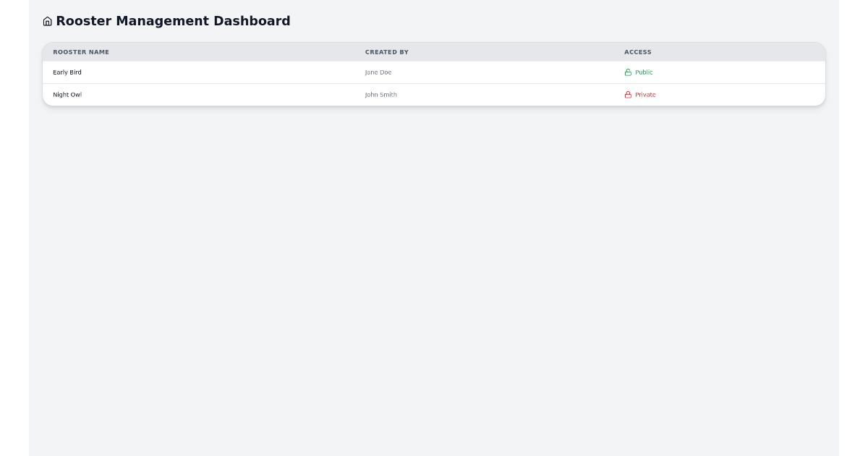This screenshot has width=868, height=456.
Task: Click the home icon beside the dashboard title
Action: point(48,21)
